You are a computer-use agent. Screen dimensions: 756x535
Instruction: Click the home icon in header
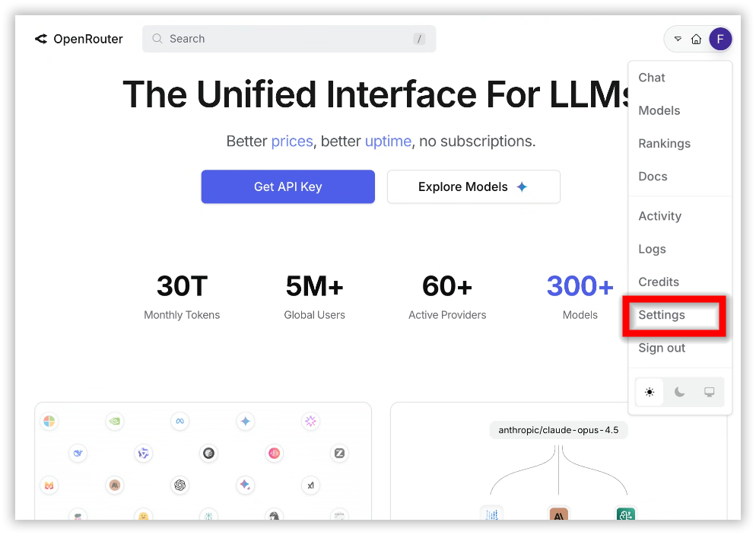[x=696, y=40]
